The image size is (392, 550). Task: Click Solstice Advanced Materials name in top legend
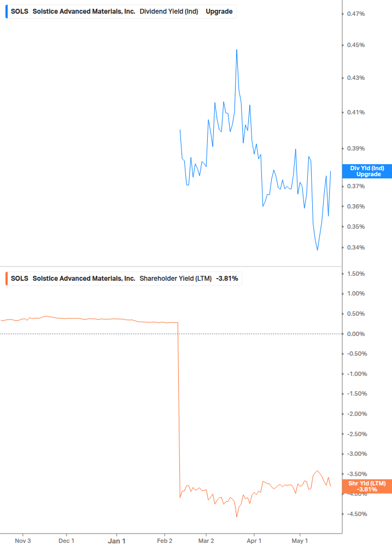[x=84, y=11]
